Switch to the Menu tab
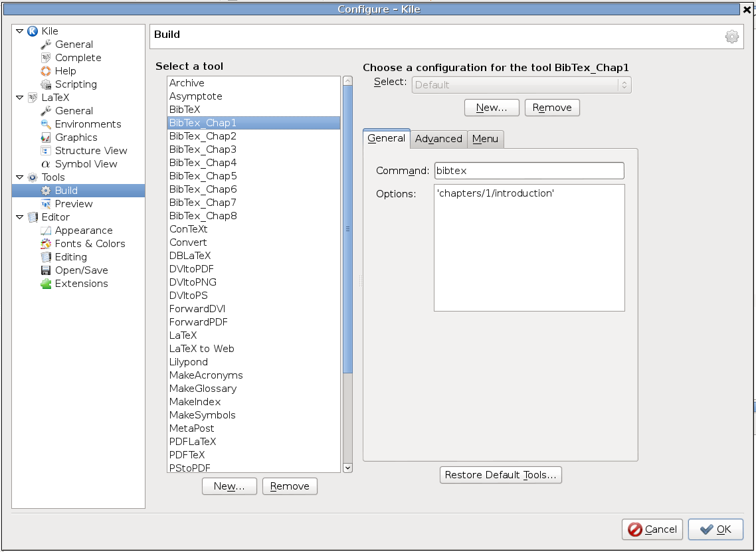The height and width of the screenshot is (552, 756). (x=485, y=139)
